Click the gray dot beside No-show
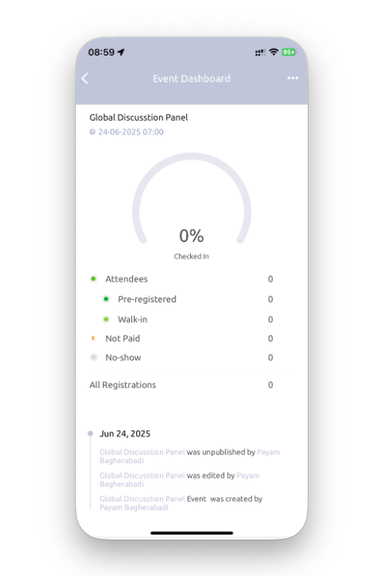The height and width of the screenshot is (576, 392). pyautogui.click(x=94, y=357)
